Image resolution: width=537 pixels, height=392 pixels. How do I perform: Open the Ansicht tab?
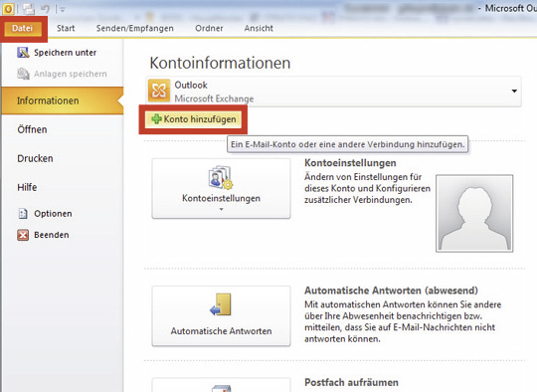click(259, 29)
